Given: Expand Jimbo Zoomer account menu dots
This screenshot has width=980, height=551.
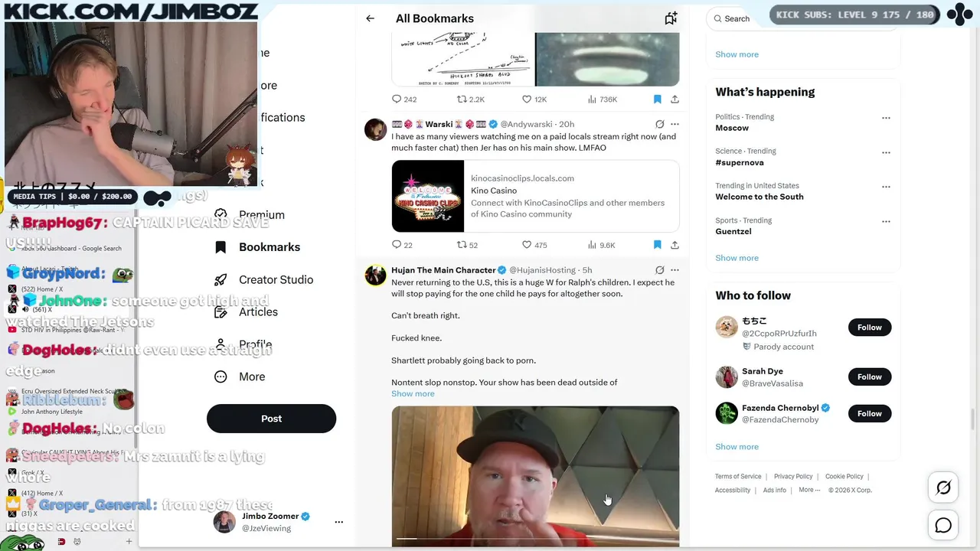Looking at the screenshot, I should [338, 522].
